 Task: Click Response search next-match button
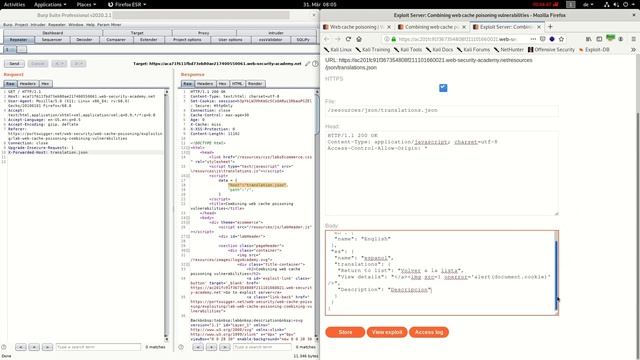tap(225, 347)
